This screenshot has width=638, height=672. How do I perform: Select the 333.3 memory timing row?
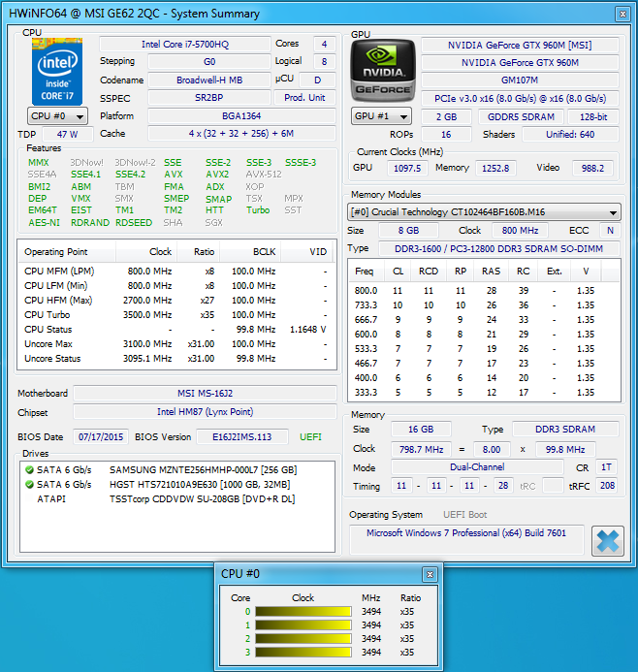[484, 393]
